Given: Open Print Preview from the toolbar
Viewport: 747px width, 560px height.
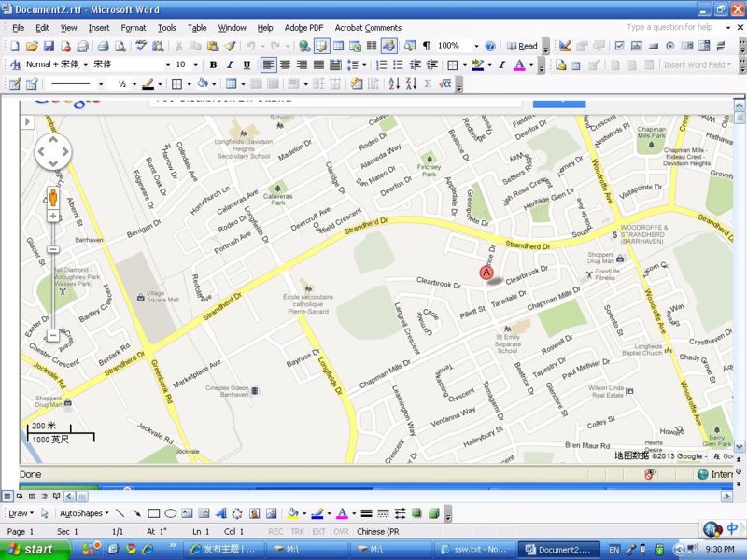Looking at the screenshot, I should 120,46.
